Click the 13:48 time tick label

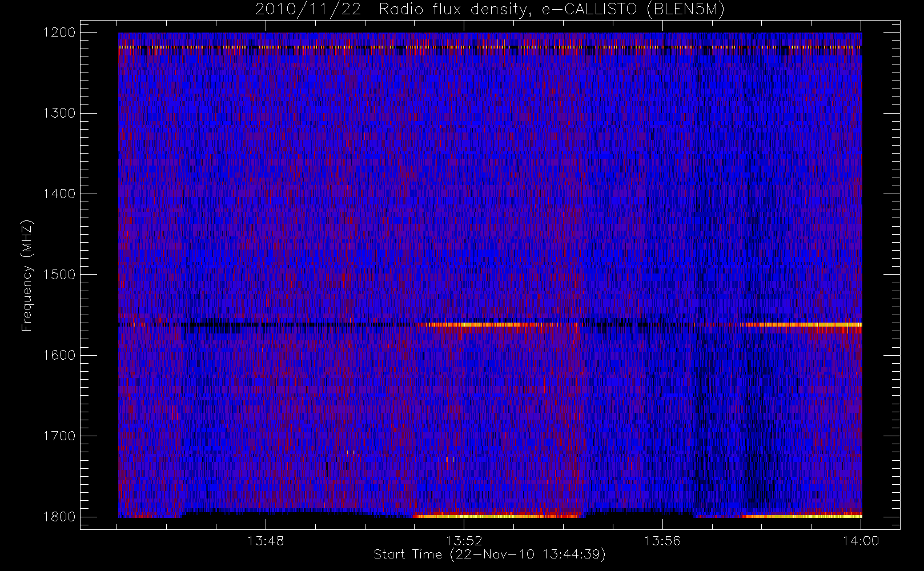[266, 540]
